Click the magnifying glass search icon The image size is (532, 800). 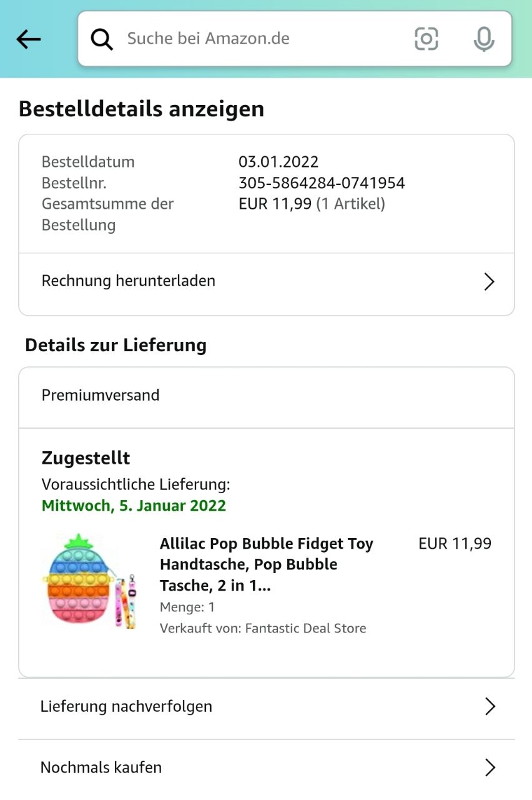point(102,39)
